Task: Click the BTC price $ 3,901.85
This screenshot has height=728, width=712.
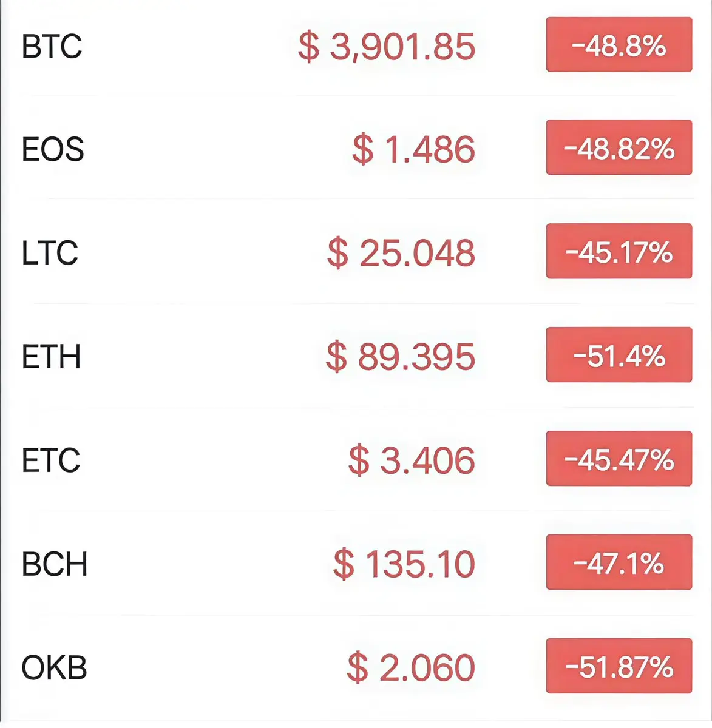Action: (x=387, y=46)
